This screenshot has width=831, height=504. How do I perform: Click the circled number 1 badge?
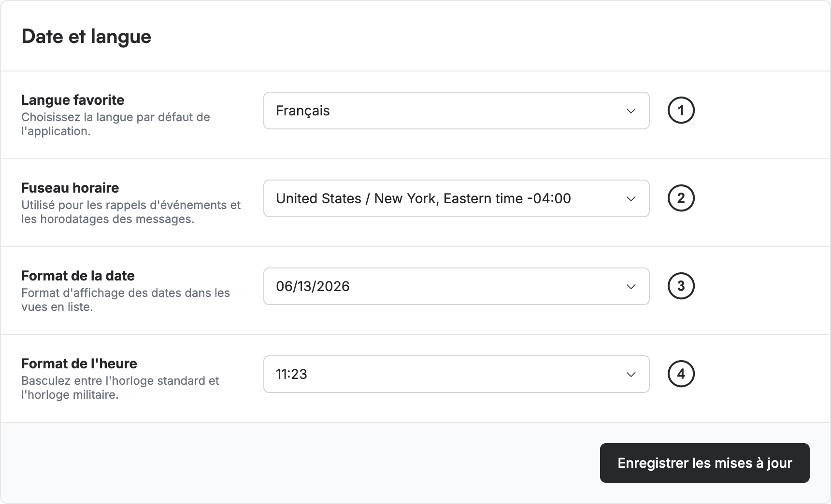point(681,111)
